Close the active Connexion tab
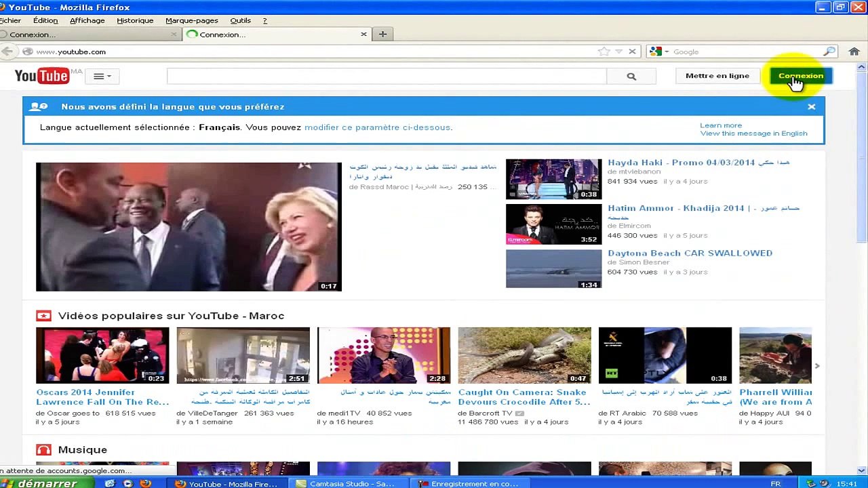 tap(363, 34)
